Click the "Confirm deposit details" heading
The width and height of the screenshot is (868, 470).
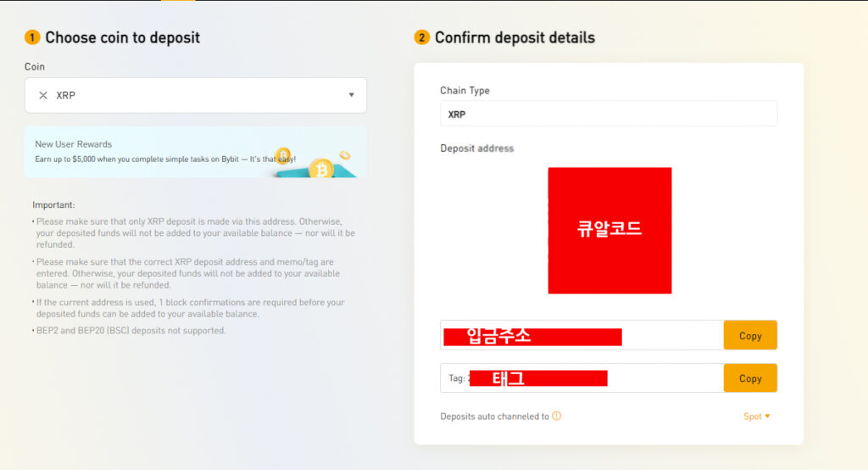pyautogui.click(x=515, y=37)
